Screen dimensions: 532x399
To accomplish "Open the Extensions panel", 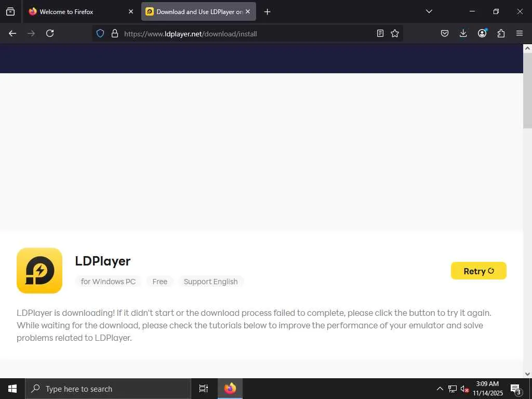I will [501, 33].
